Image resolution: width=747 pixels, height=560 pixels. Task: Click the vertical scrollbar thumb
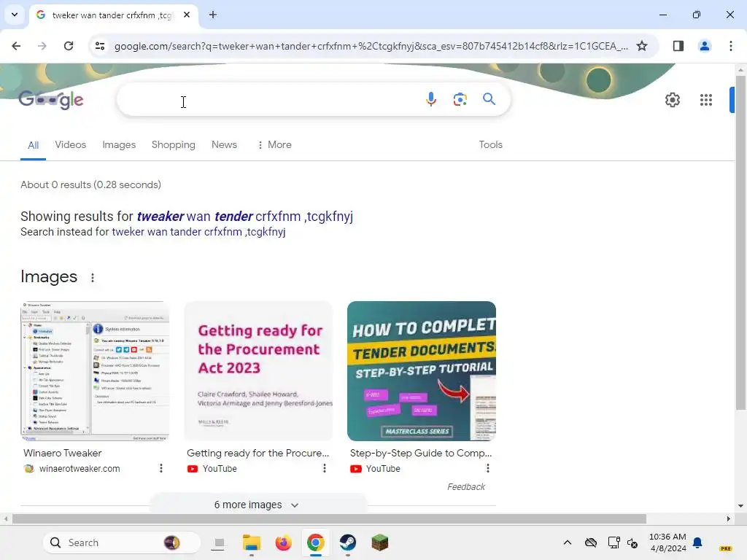click(x=740, y=243)
